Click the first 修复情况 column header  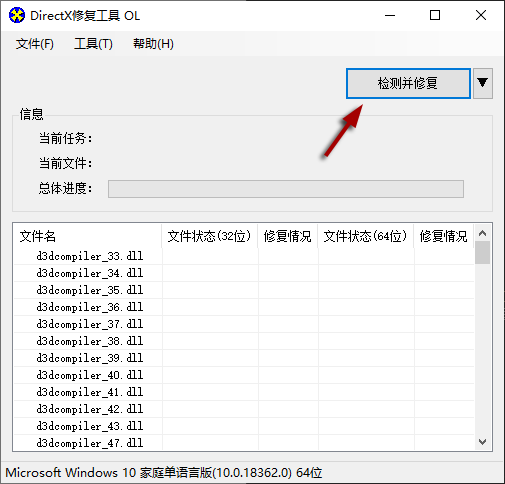(x=287, y=236)
